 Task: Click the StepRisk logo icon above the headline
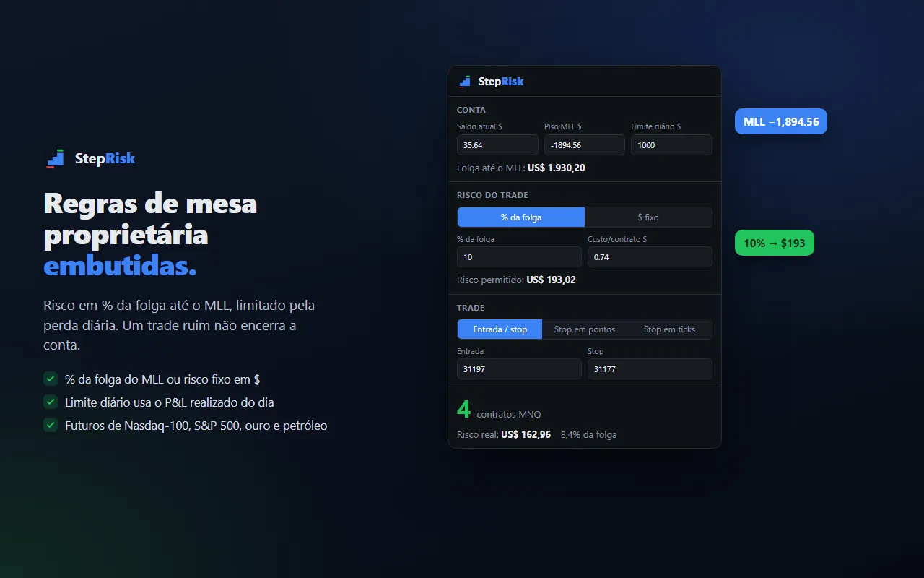(56, 158)
